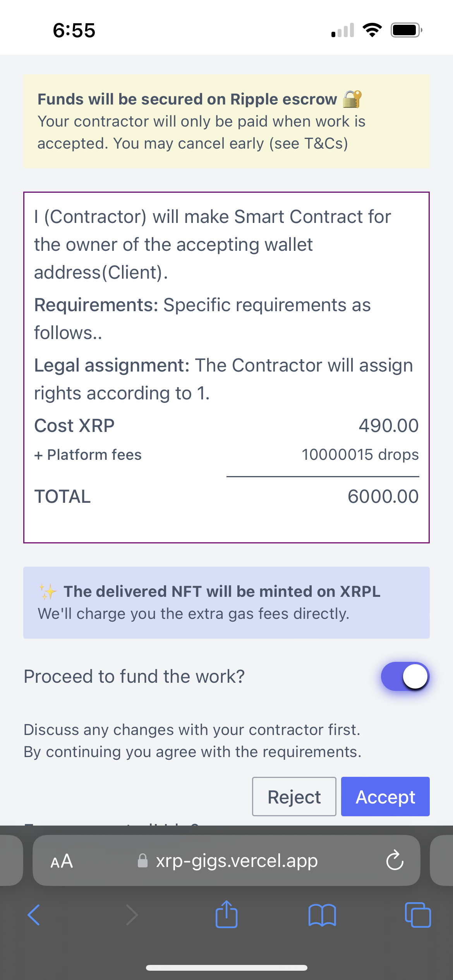453x980 pixels.
Task: Tap the Safari back arrow
Action: coord(34,915)
